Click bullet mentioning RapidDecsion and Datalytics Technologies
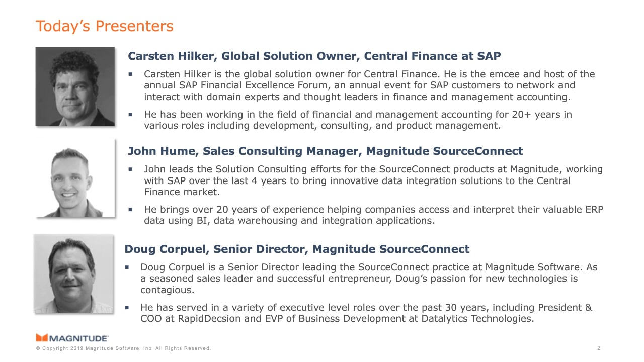The image size is (644, 362). click(366, 313)
